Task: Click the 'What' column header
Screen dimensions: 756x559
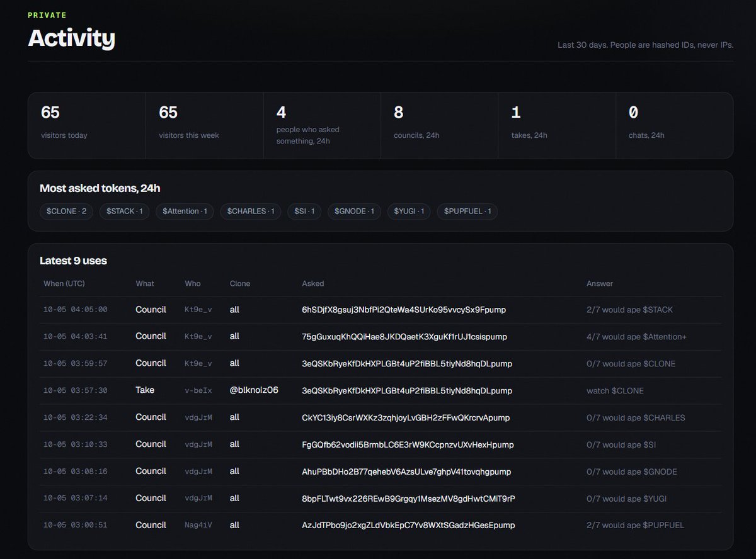Action: click(145, 284)
